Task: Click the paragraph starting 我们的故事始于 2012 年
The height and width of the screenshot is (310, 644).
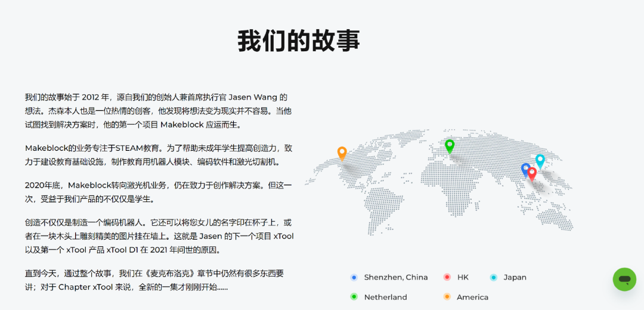Action: pyautogui.click(x=159, y=111)
